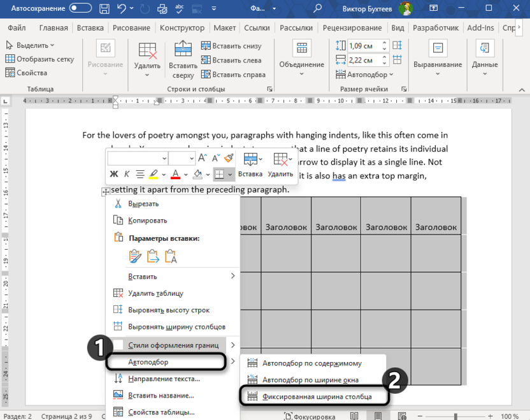Click the Свойства button in ribbon
This screenshot has width=530, height=420.
(x=26, y=73)
